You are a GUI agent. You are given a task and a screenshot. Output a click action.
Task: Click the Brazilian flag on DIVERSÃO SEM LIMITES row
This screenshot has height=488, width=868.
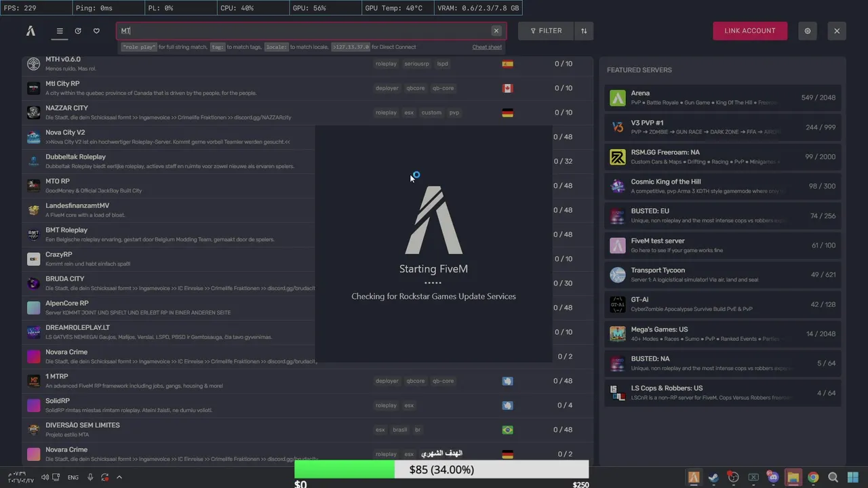(507, 430)
